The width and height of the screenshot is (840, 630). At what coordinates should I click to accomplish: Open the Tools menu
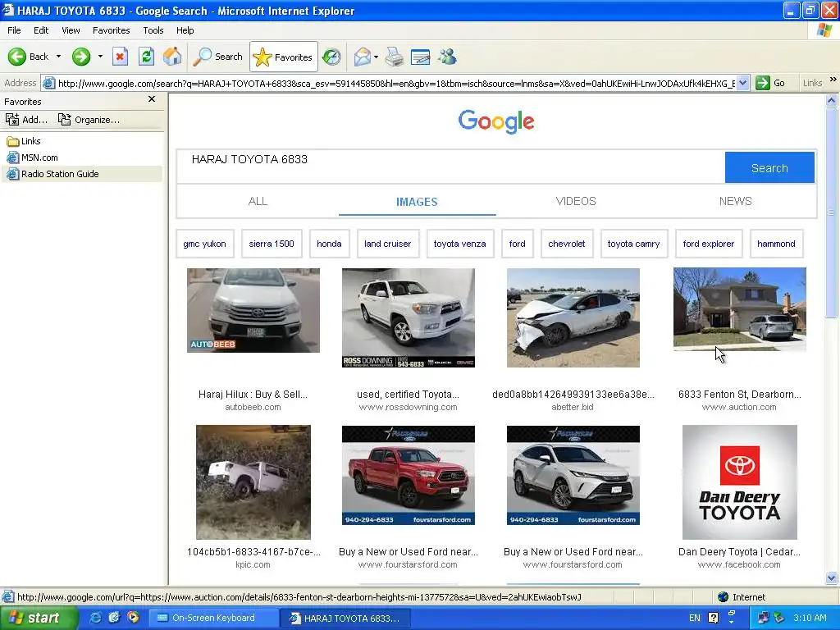click(x=153, y=30)
